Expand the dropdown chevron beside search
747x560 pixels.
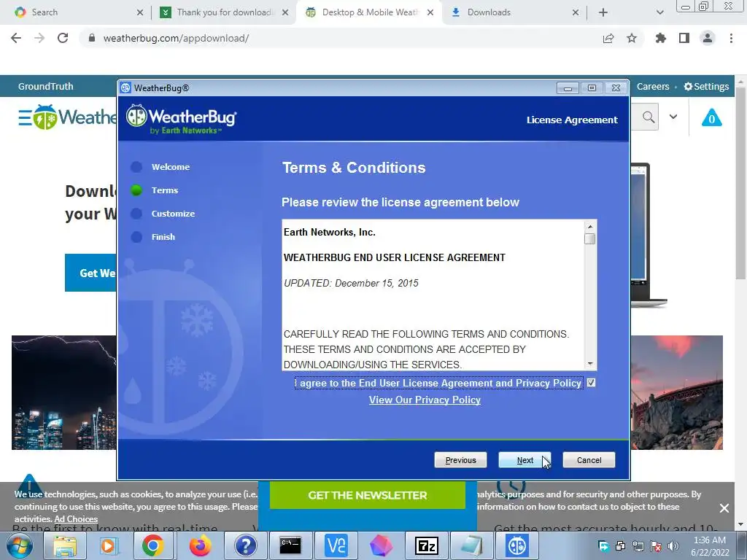point(673,117)
